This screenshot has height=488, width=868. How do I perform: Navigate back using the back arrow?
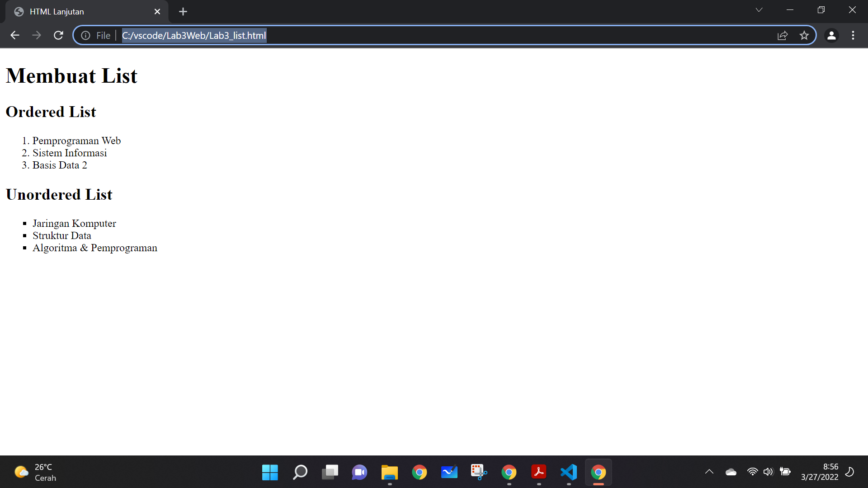click(15, 35)
